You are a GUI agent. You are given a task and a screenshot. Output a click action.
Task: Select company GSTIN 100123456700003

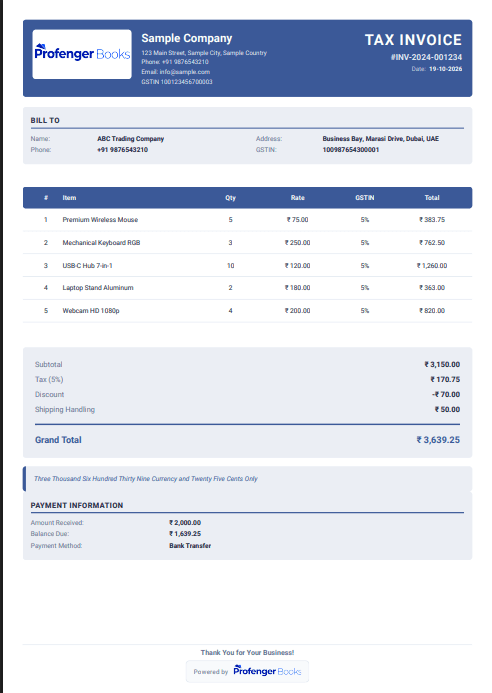coord(177,82)
